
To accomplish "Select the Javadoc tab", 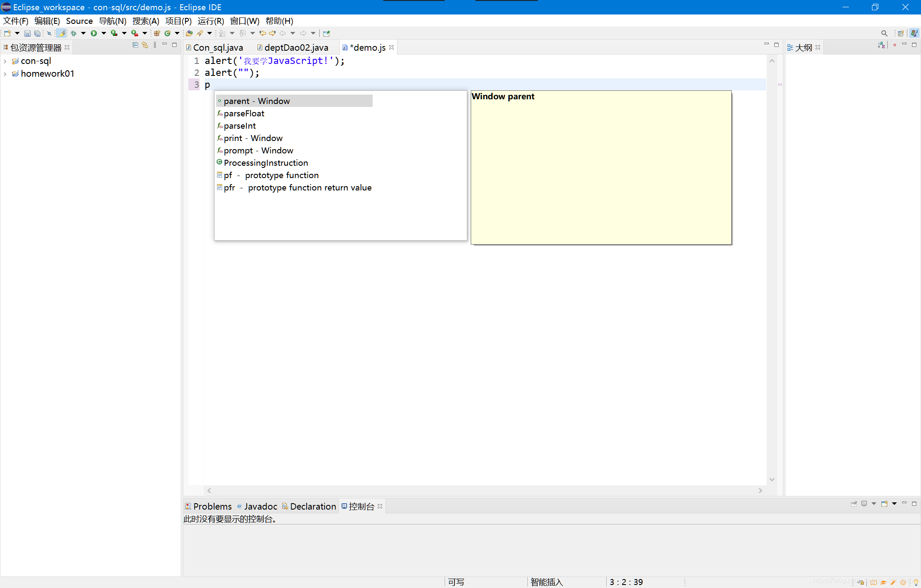I will point(257,506).
